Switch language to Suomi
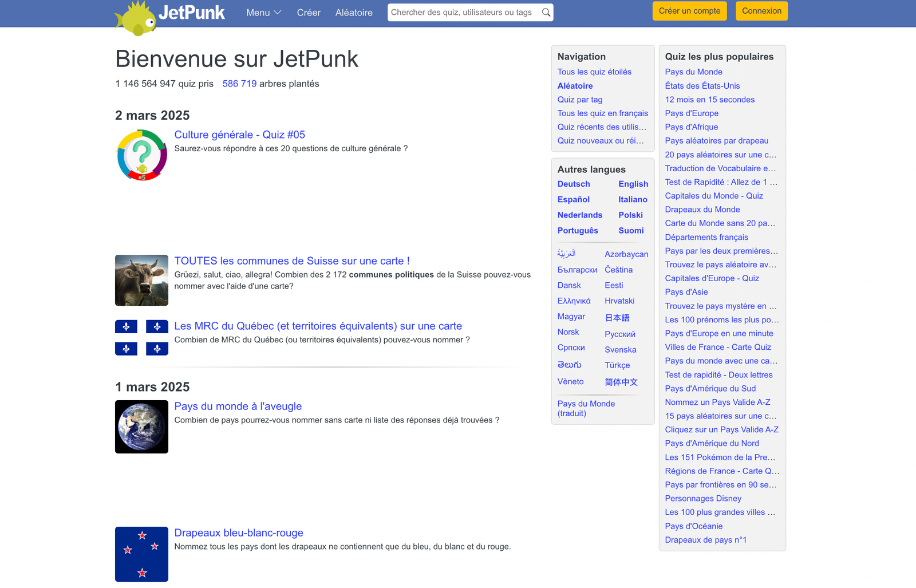Viewport: 916px width, 588px height. (631, 230)
